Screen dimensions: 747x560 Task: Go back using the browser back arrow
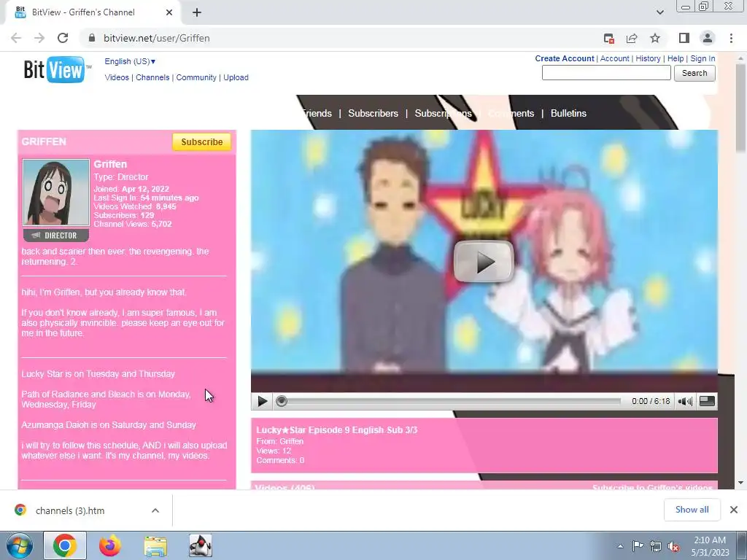pyautogui.click(x=16, y=38)
